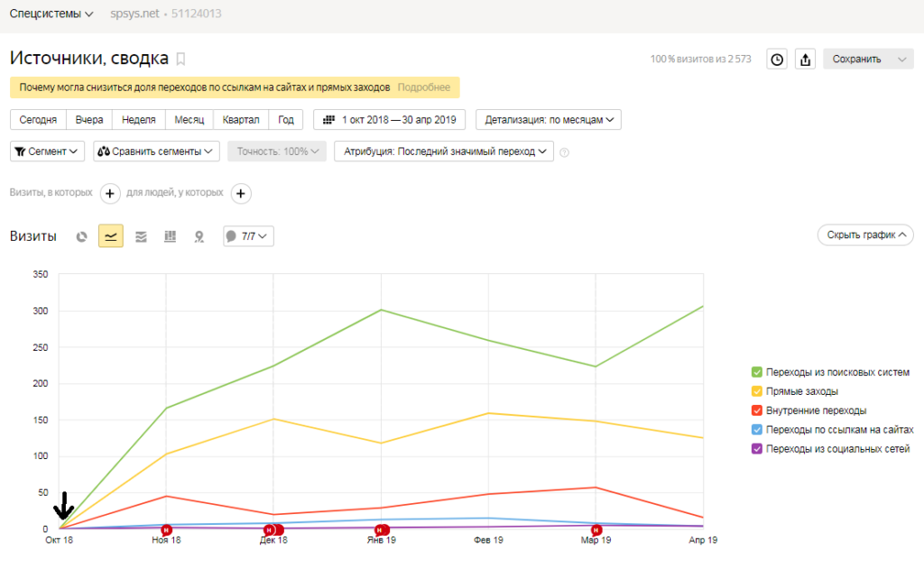Open the 7/7 notes dropdown

point(248,236)
